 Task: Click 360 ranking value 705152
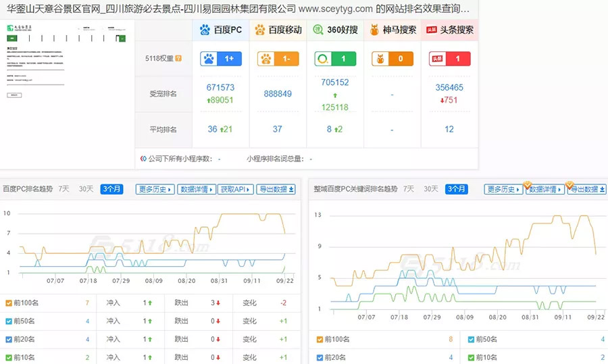click(334, 82)
